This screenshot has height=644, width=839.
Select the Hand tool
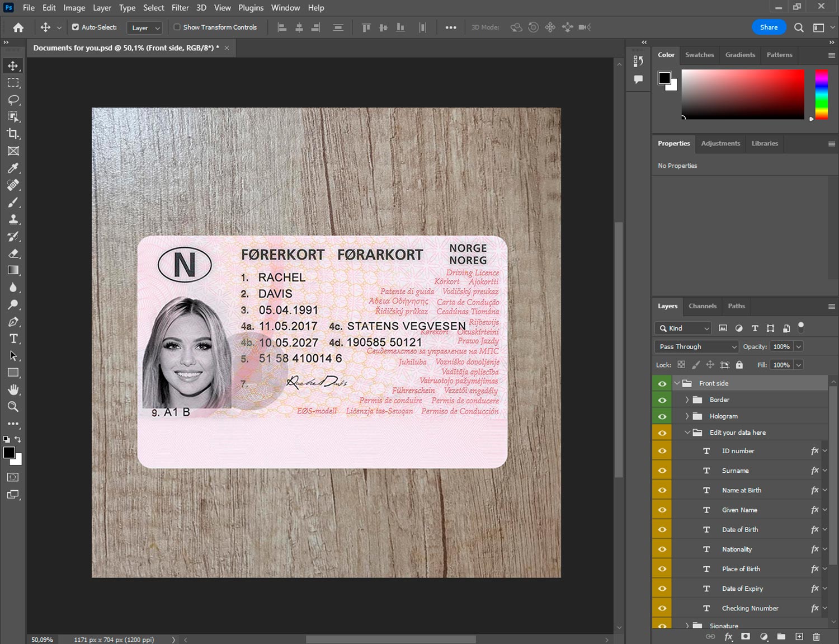click(x=13, y=389)
